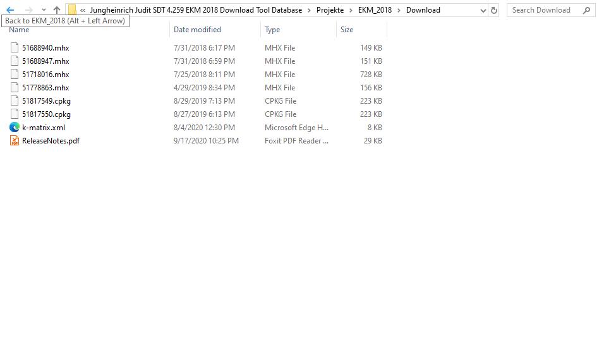Select file ReleaseNotes.pdf
The height and width of the screenshot is (364, 604).
(51, 140)
